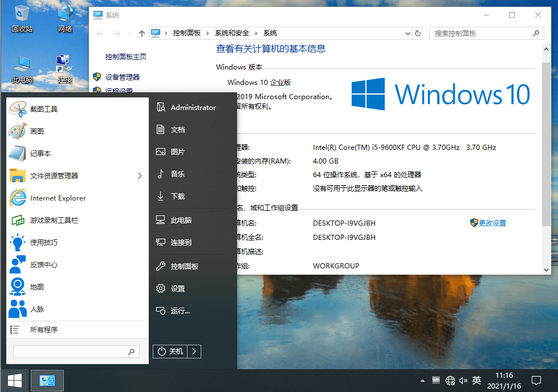Image resolution: width=558 pixels, height=392 pixels.
Task: Click magnifier icon in 搜索控制面板 box
Action: pos(536,34)
